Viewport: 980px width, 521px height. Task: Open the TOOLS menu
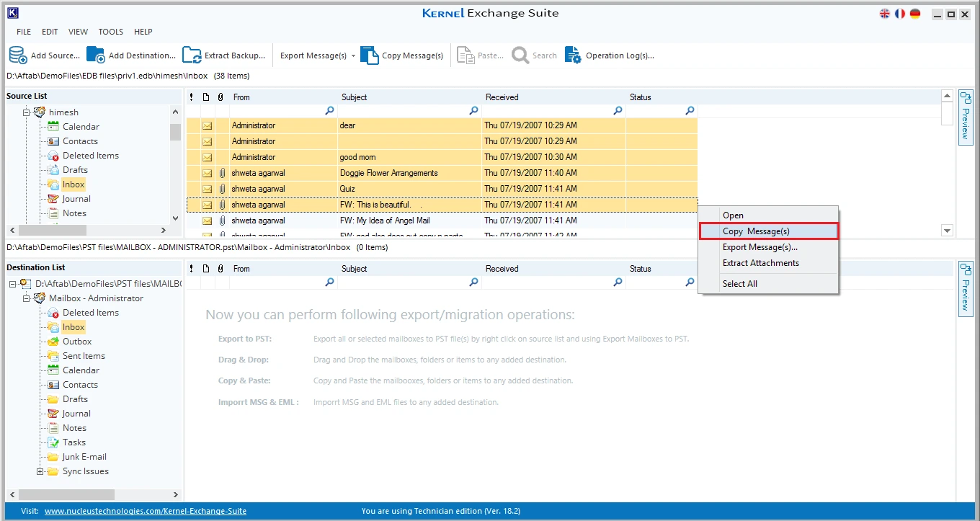[x=111, y=32]
